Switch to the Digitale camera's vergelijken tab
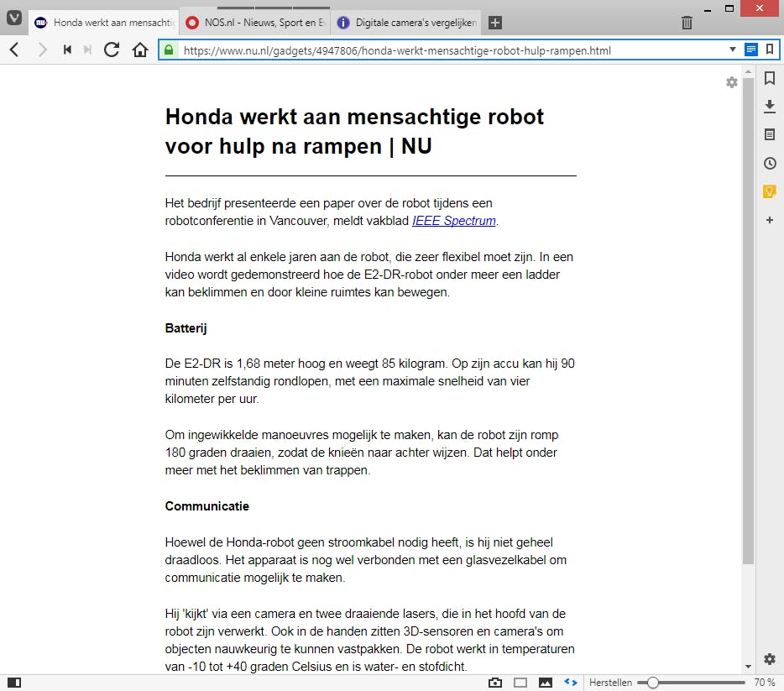This screenshot has width=784, height=691. [406, 23]
